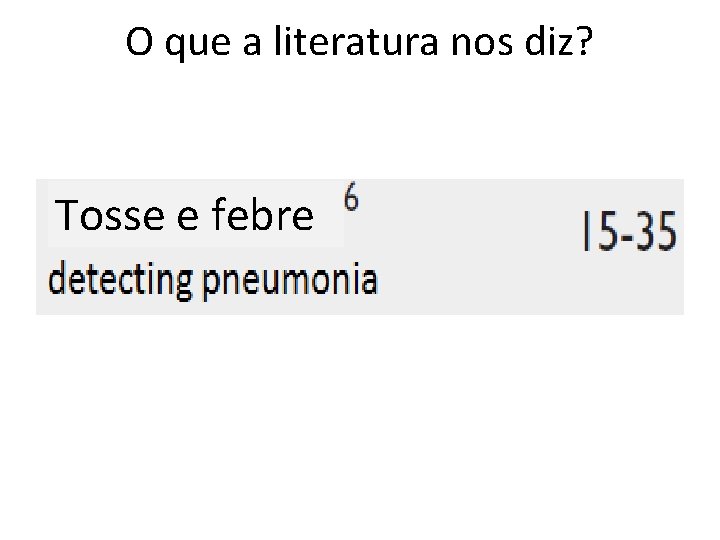This screenshot has width=720, height=540.
Task: Select the word 'febre'
Action: point(262,214)
